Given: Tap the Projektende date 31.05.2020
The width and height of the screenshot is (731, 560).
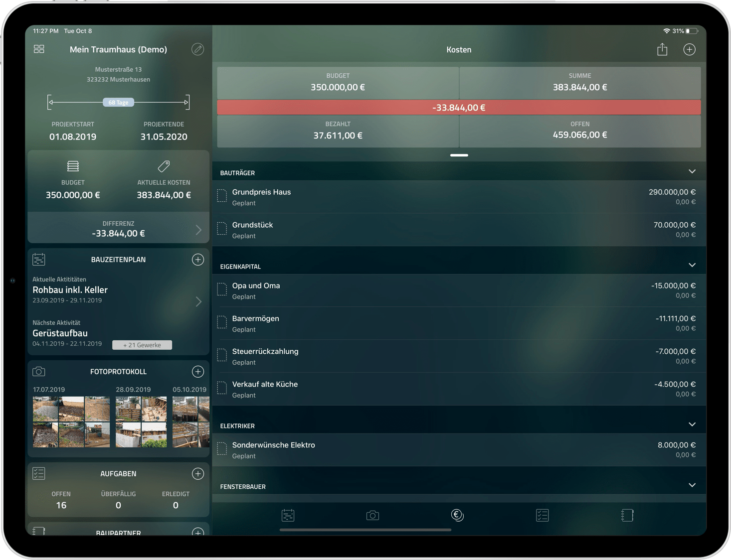Looking at the screenshot, I should 164,137.
